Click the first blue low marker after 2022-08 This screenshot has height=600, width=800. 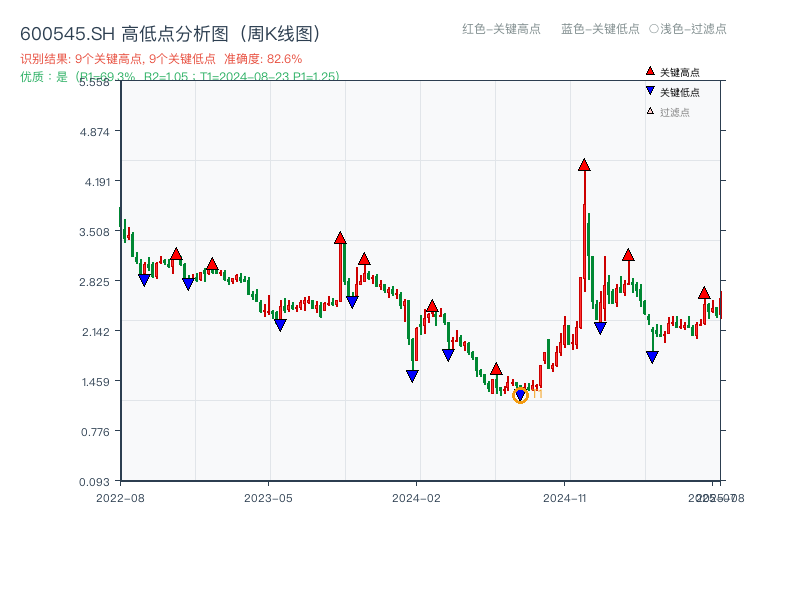point(144,280)
